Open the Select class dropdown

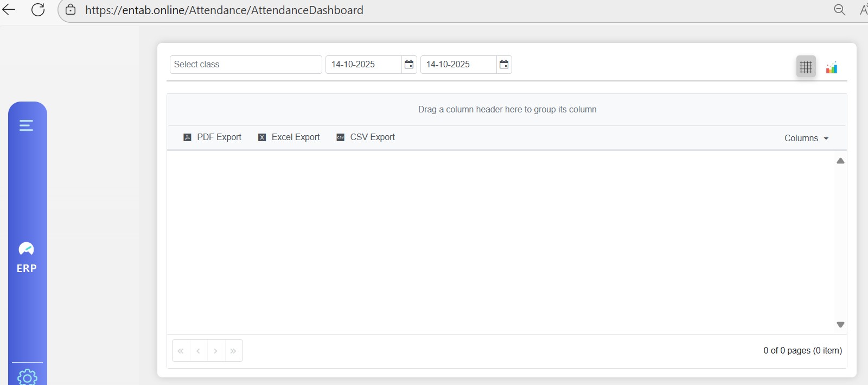[246, 65]
